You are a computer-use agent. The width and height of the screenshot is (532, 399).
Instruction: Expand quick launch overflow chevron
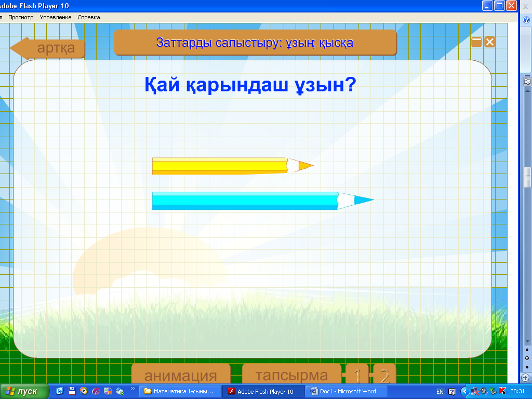[x=132, y=389]
